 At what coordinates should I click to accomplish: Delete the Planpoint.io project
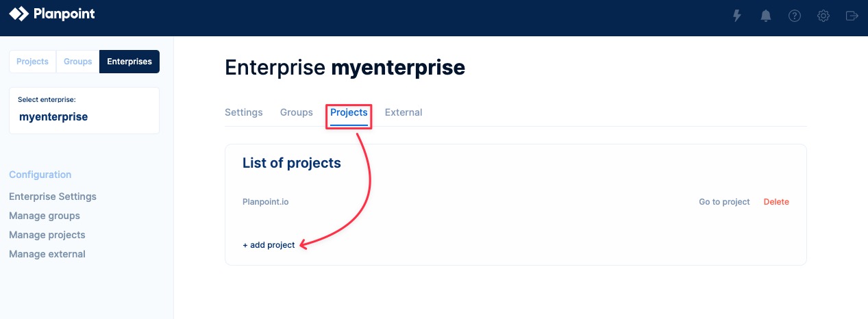pyautogui.click(x=776, y=202)
